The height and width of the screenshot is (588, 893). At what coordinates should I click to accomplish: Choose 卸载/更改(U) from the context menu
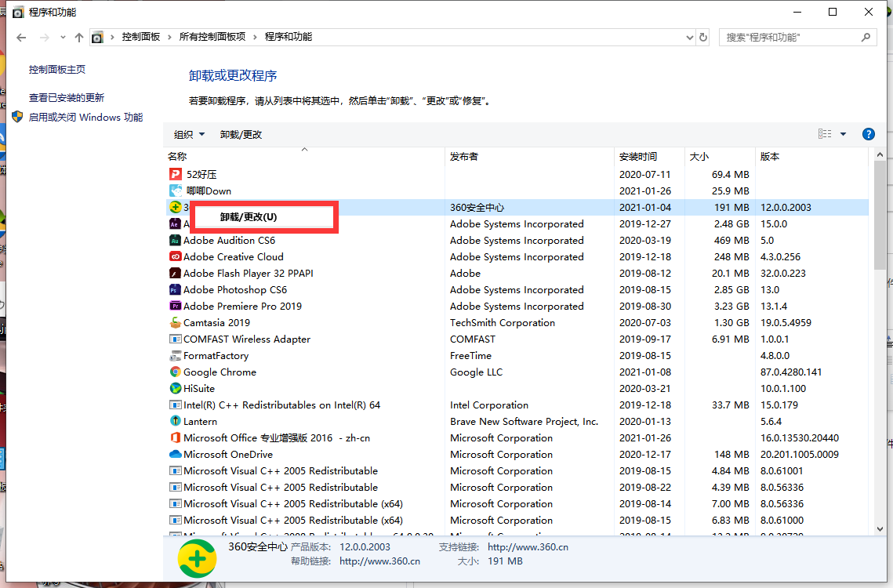click(249, 217)
